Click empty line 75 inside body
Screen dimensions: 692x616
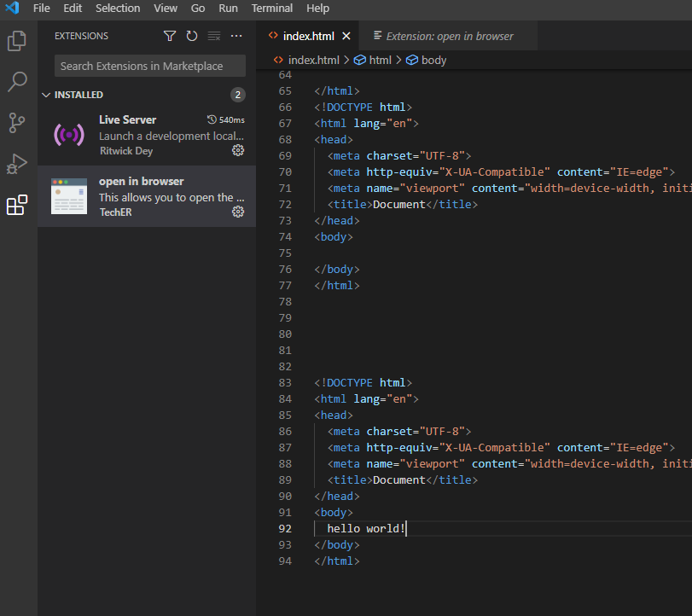coord(503,253)
